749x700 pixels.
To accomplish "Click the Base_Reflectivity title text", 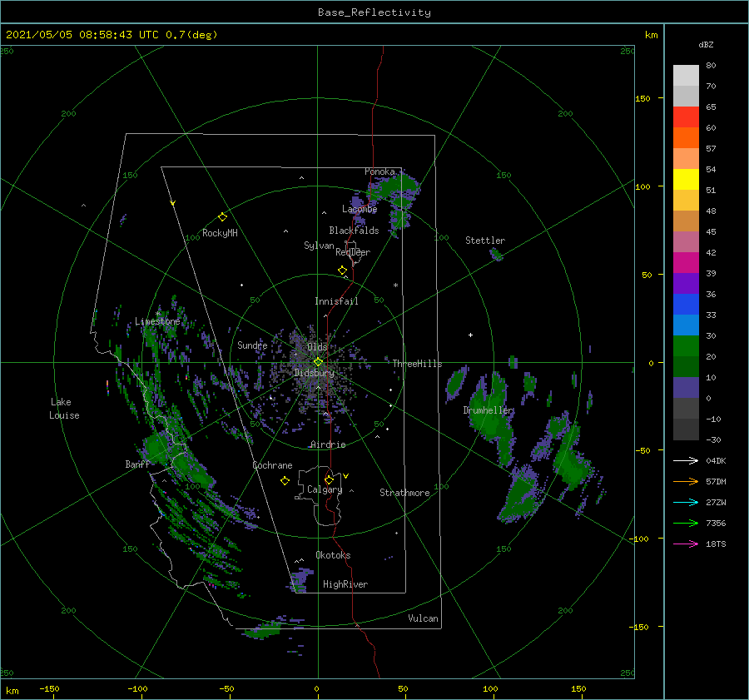I will click(x=374, y=12).
